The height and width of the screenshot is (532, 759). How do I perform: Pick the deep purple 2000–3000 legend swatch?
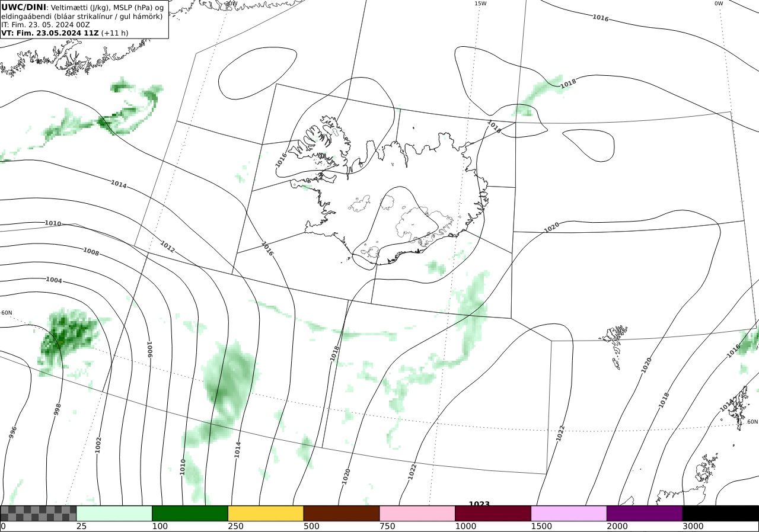(645, 513)
